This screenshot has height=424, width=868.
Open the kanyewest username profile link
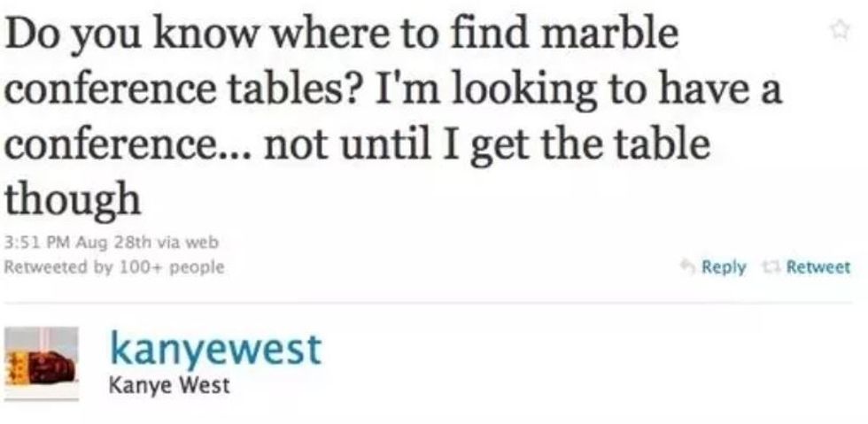click(x=214, y=349)
